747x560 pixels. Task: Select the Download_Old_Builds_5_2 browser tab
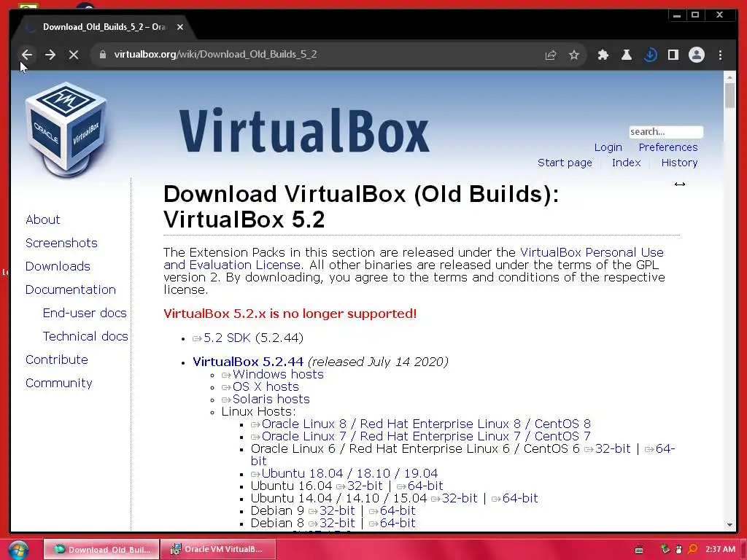click(x=104, y=27)
